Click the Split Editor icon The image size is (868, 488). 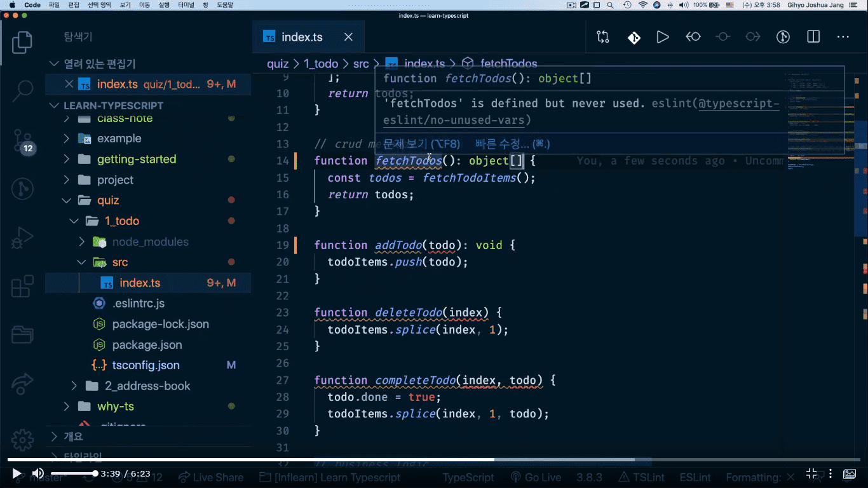813,37
